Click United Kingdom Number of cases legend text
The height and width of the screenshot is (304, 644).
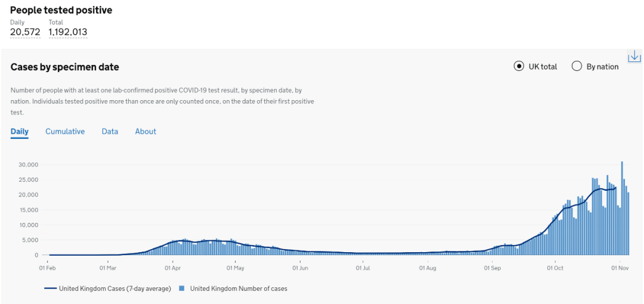point(239,289)
